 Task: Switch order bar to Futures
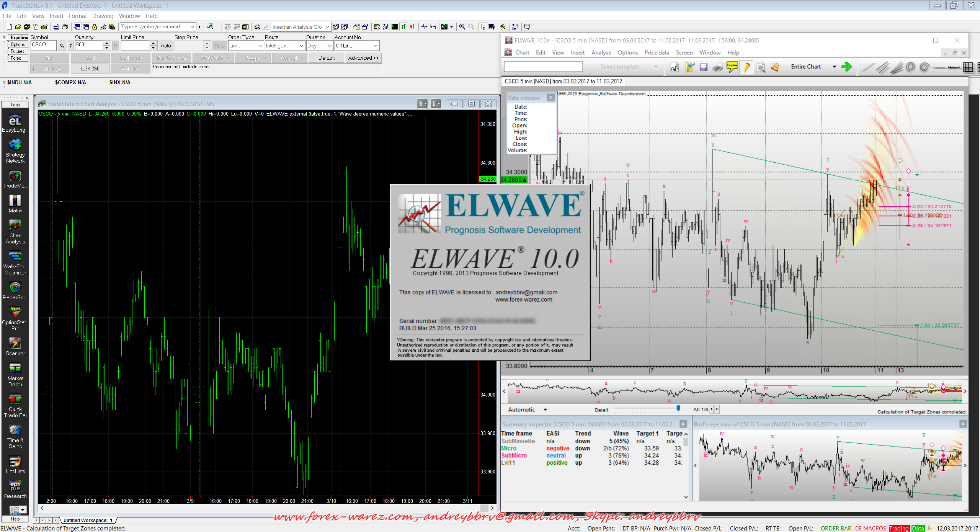coord(18,51)
